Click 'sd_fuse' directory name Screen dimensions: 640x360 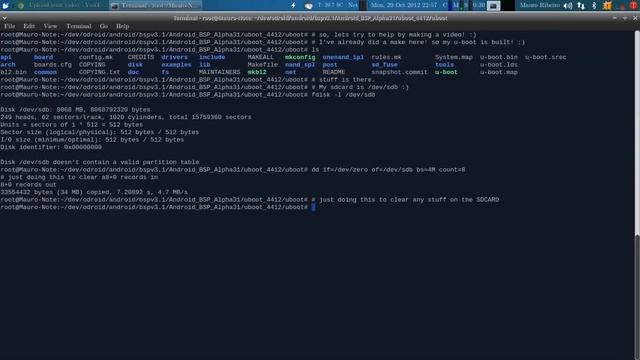click(384, 65)
